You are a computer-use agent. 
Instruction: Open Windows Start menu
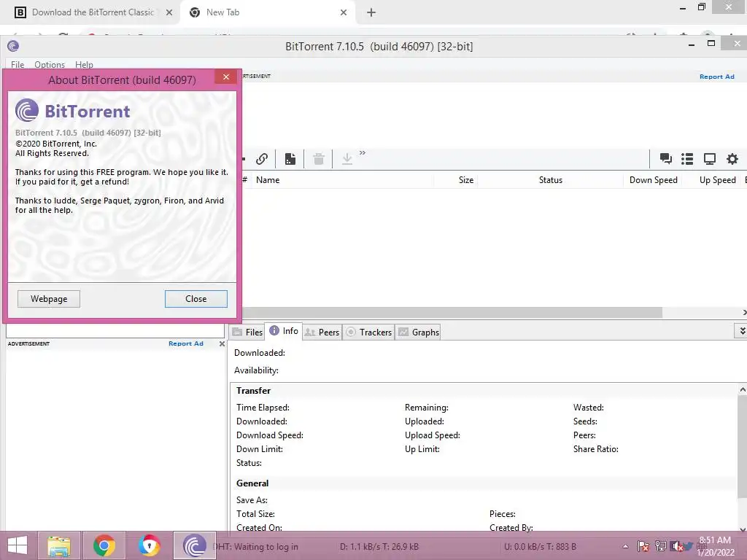point(18,545)
